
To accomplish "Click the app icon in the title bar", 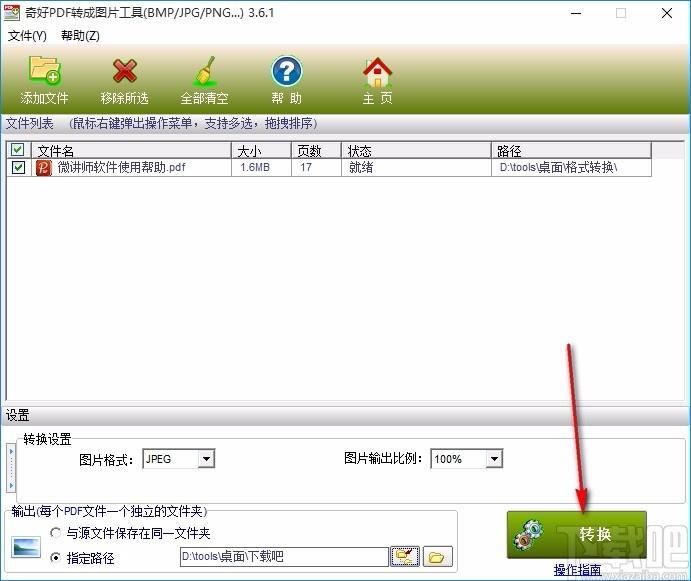I will (x=12, y=13).
